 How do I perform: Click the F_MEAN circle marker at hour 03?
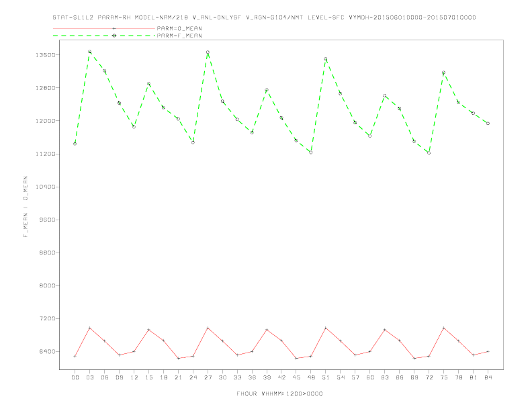[x=89, y=52]
